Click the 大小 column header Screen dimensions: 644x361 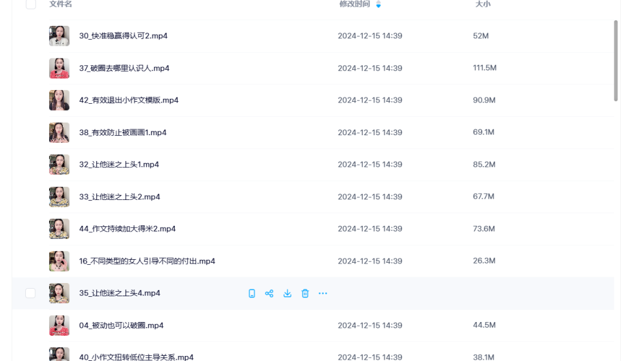point(482,4)
